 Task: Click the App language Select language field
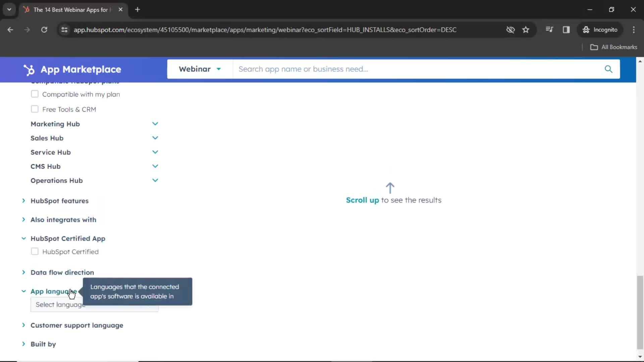[x=95, y=305]
